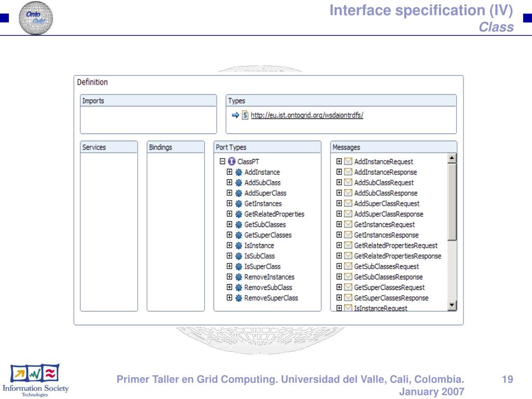Click the Port Types panel header
Viewport: 532px width, 399px height.
[x=268, y=147]
